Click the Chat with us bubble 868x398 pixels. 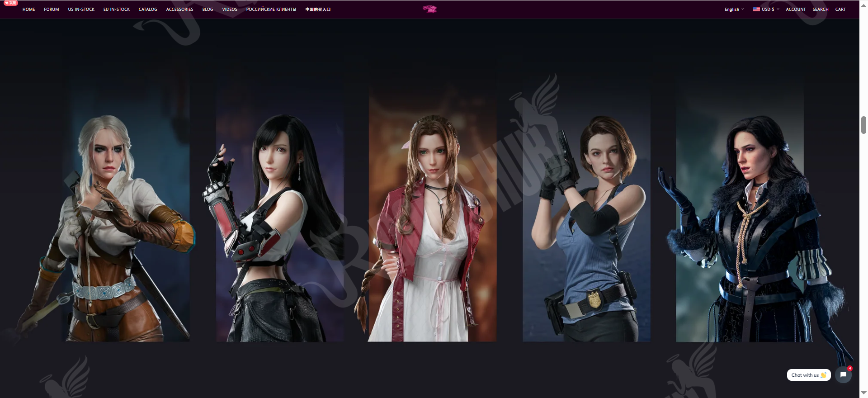click(809, 375)
